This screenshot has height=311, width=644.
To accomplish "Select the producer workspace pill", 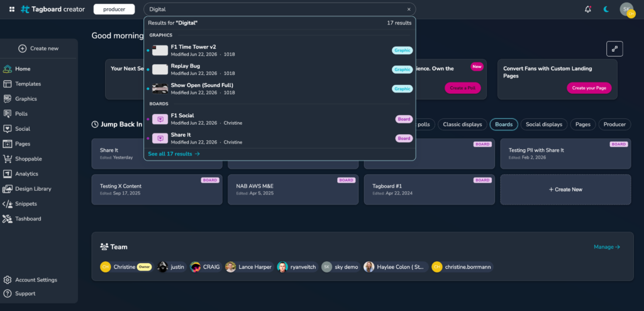I will click(x=114, y=9).
